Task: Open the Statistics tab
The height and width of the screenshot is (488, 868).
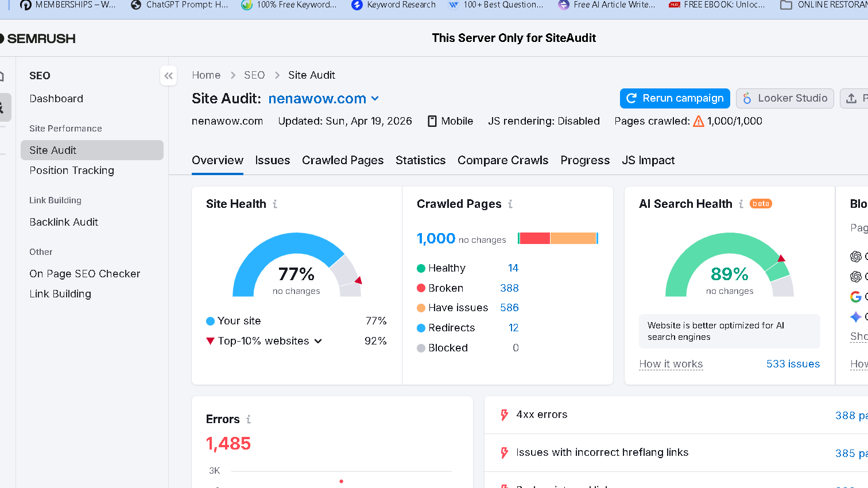Action: point(420,160)
